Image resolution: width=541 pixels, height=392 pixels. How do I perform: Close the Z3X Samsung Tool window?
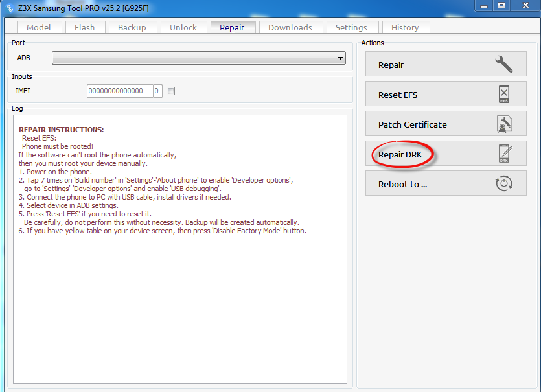(x=525, y=6)
